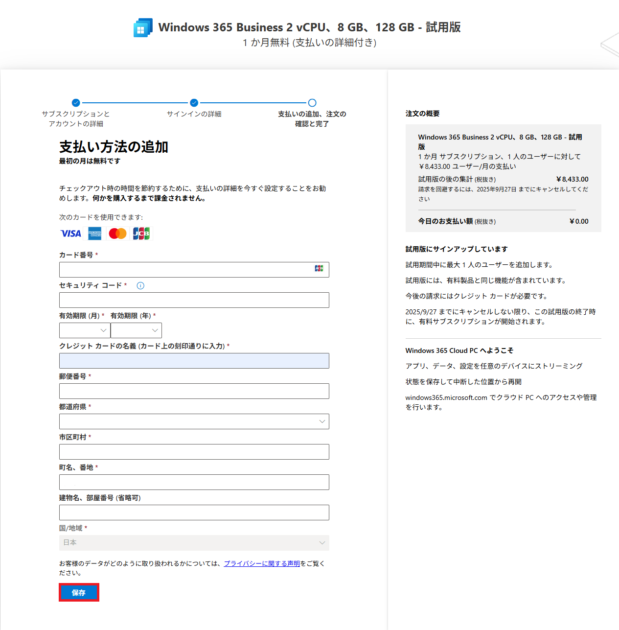Click the 建物名、部屋番号 building field
619x630 pixels.
pos(194,513)
